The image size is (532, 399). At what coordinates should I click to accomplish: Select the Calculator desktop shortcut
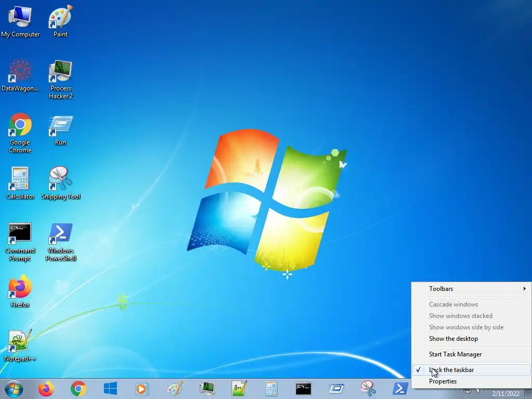pyautogui.click(x=20, y=183)
